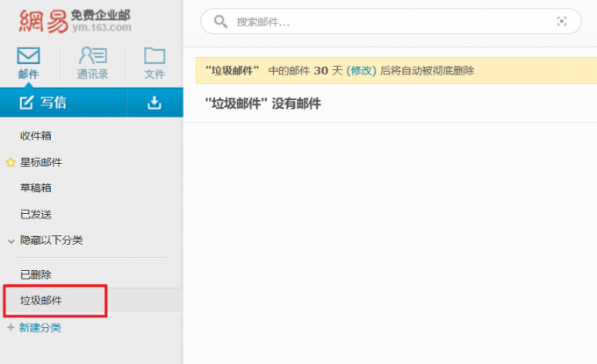The width and height of the screenshot is (597, 364).
Task: Open the 已删除 deleted folder
Action: click(35, 275)
